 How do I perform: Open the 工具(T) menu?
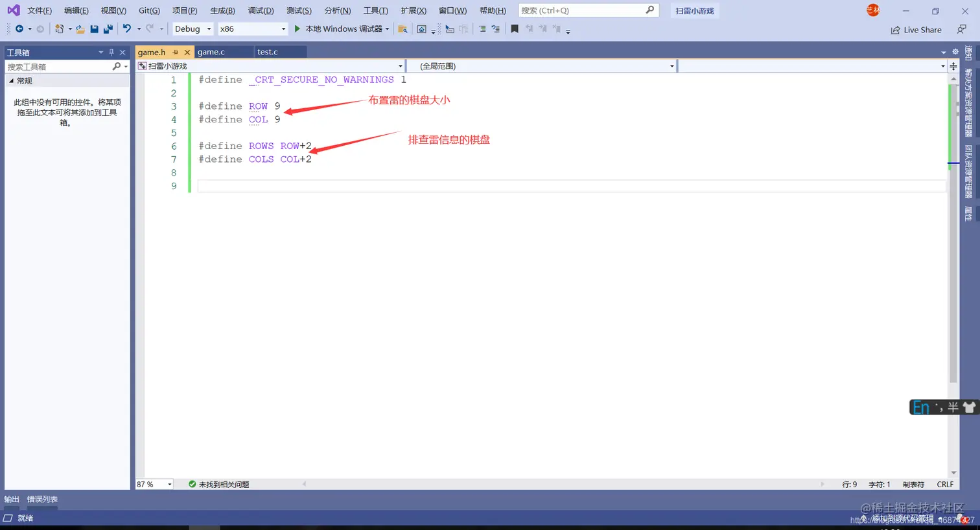(x=376, y=10)
